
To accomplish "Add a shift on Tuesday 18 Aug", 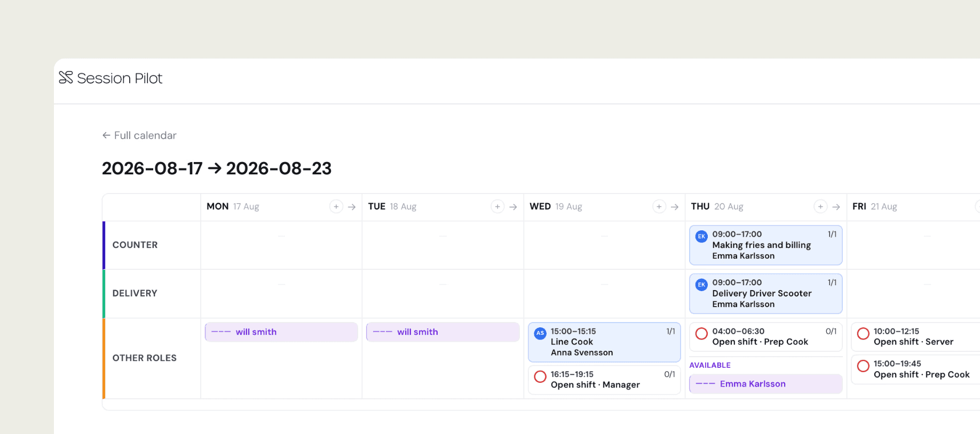I will click(x=497, y=206).
